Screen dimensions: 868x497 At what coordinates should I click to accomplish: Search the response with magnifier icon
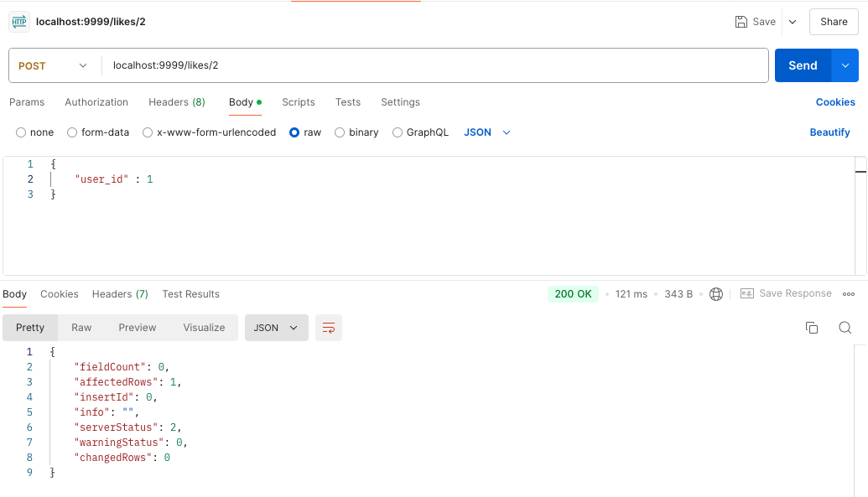point(845,328)
